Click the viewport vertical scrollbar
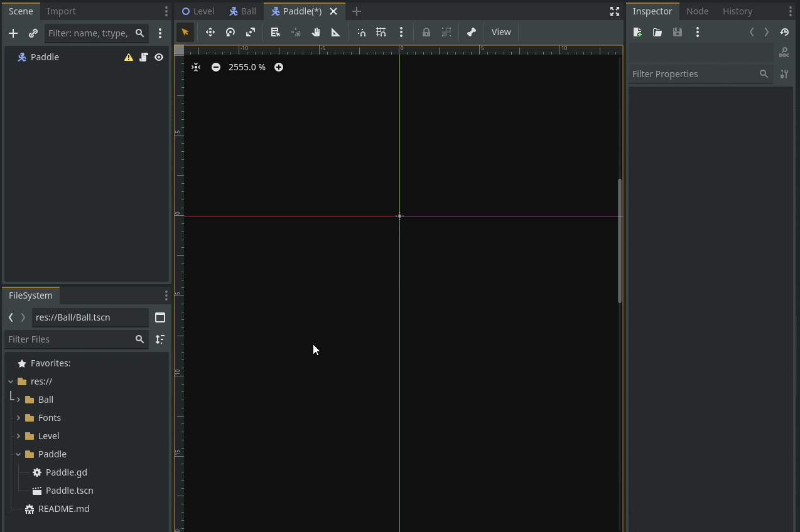Screen dimensions: 800x532 (x=619, y=241)
